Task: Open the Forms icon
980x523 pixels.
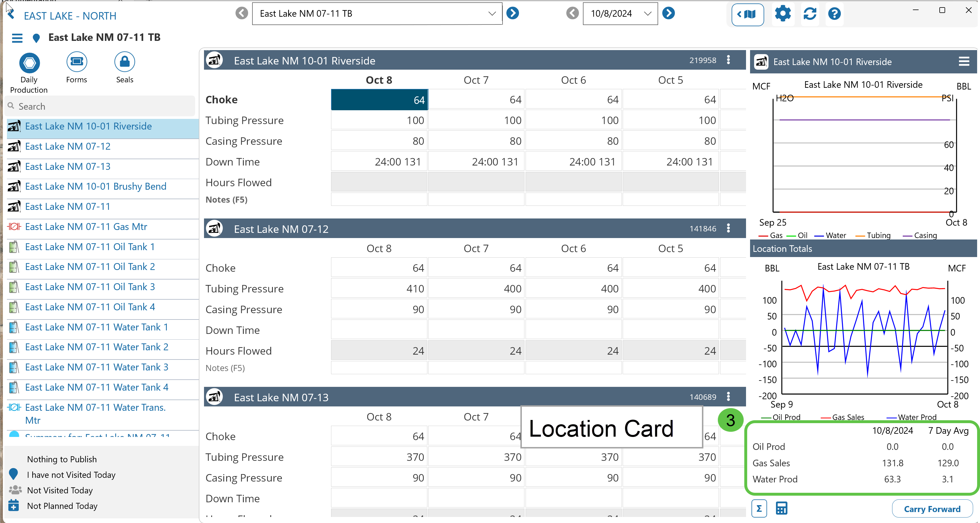Action: (76, 62)
